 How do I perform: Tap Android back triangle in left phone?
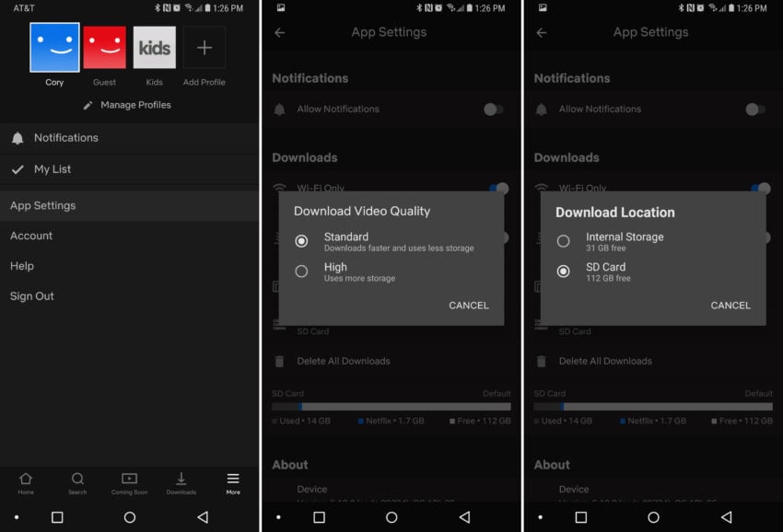pos(203,517)
